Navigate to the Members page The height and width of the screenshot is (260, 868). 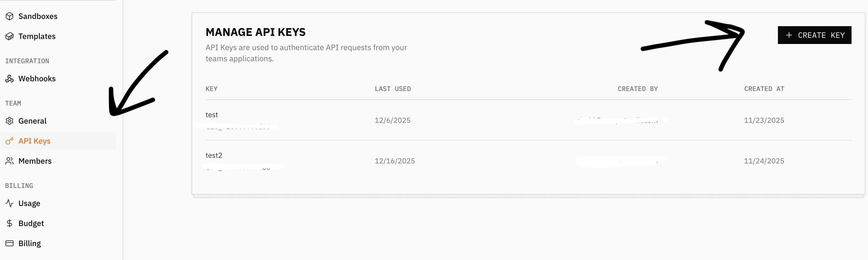pos(35,161)
